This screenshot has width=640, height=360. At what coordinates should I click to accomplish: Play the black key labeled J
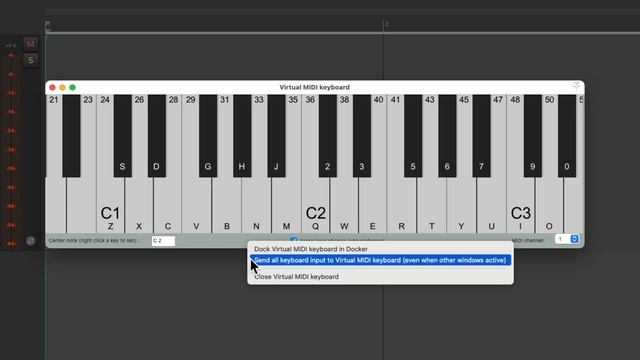click(x=276, y=136)
